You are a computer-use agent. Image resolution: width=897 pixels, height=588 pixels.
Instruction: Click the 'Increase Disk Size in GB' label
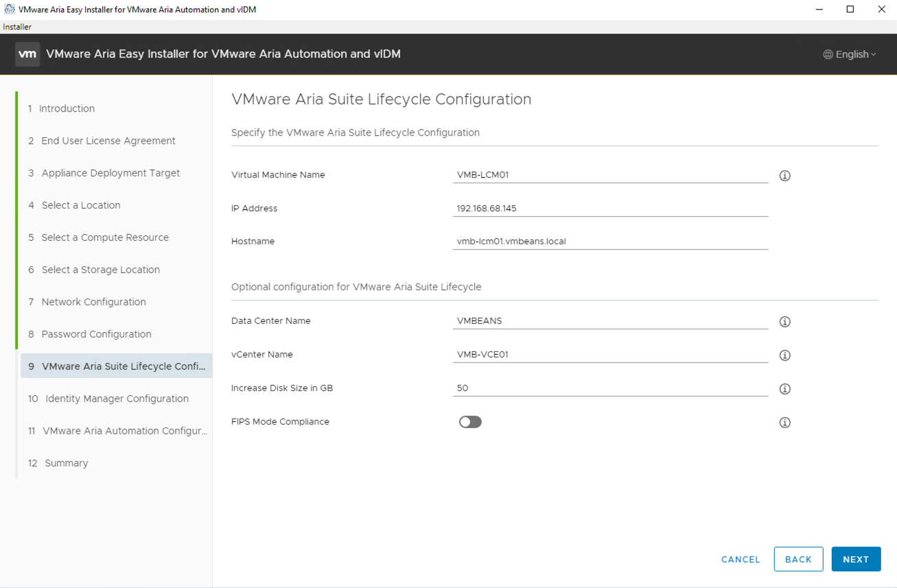[282, 388]
